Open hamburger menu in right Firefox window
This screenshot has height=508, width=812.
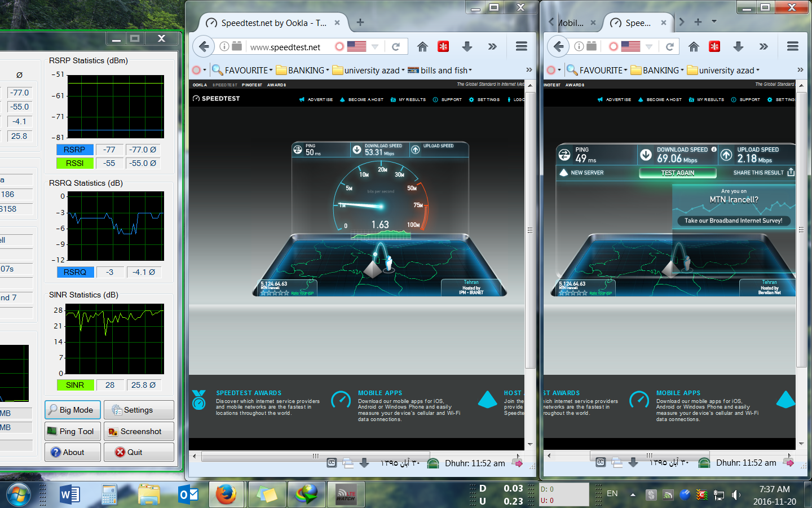pos(793,46)
